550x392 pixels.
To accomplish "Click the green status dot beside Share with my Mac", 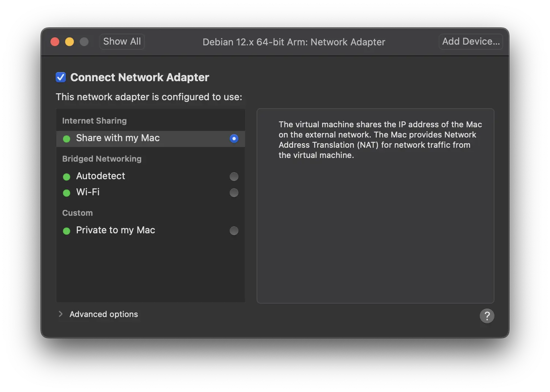I will click(x=67, y=139).
